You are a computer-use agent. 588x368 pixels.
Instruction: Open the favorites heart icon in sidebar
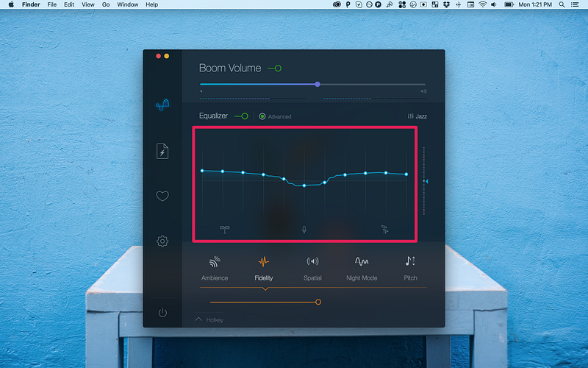[x=162, y=196]
